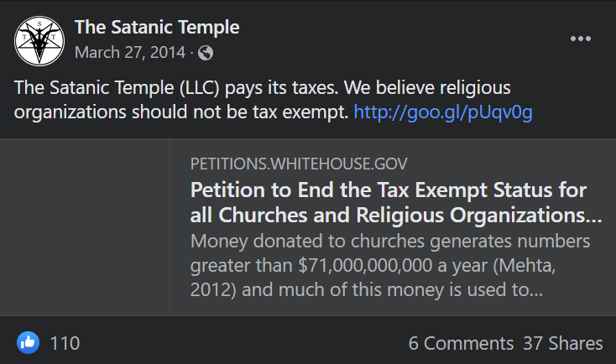Click the March 27, 2014 timestamp
616x364 pixels.
pos(128,53)
